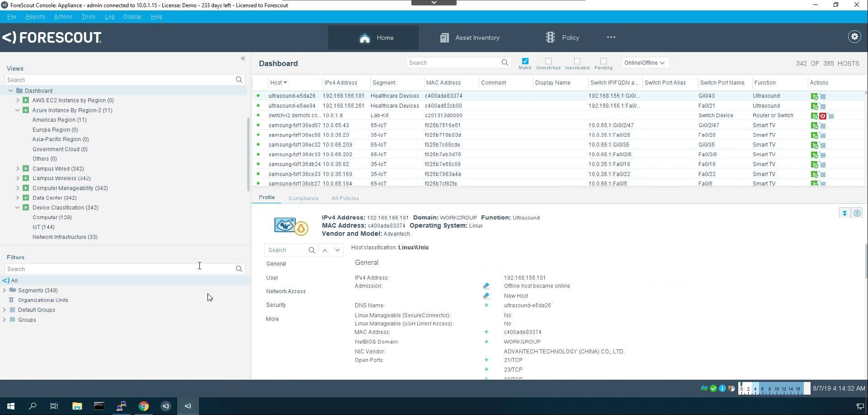The width and height of the screenshot is (868, 415).
Task: Click the plus icon next to DNS Name
Action: pyautogui.click(x=486, y=305)
